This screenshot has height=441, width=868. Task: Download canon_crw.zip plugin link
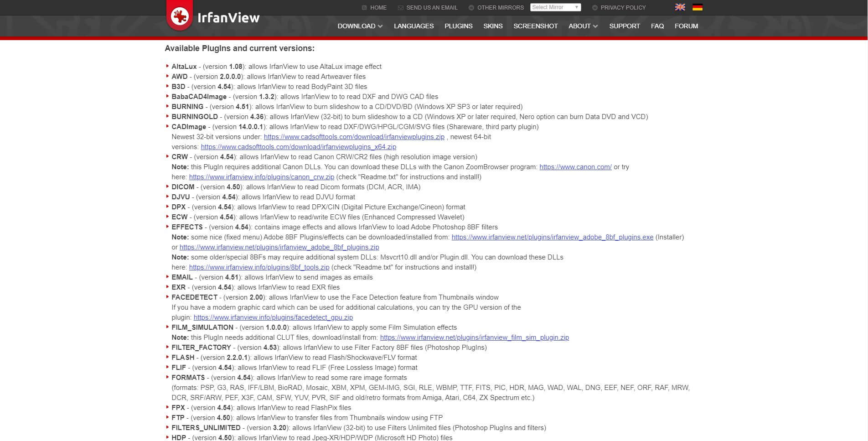point(261,177)
